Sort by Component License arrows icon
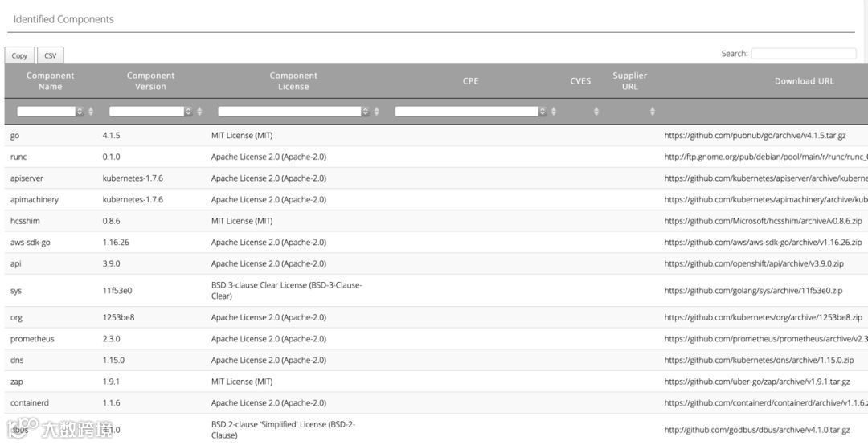The width and height of the screenshot is (868, 445). coord(376,111)
